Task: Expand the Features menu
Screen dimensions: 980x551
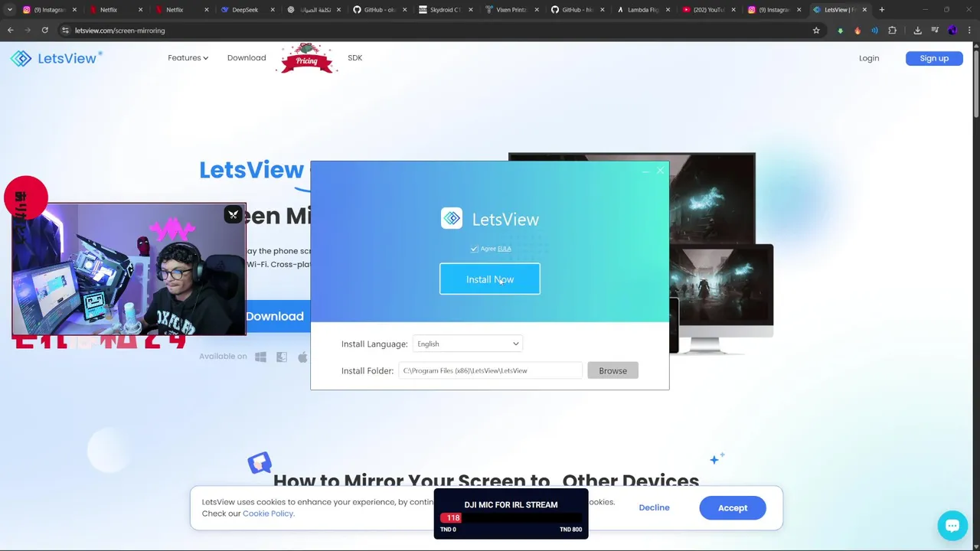Action: [188, 57]
